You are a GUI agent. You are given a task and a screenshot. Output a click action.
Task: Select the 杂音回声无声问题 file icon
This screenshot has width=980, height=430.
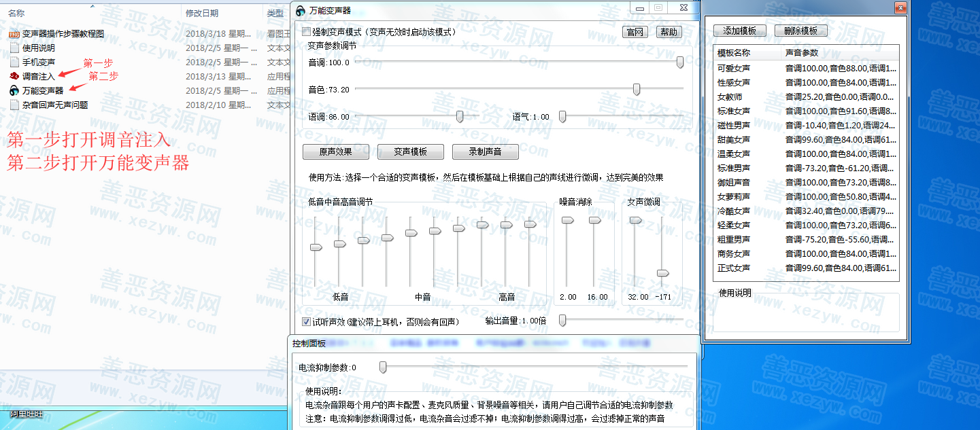pos(14,105)
